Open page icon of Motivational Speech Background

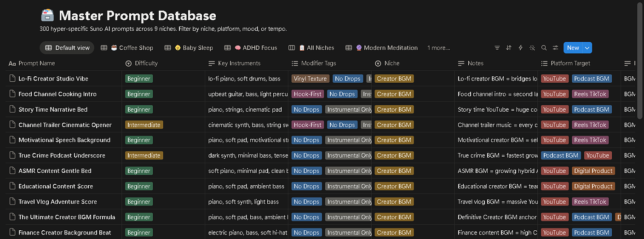click(x=12, y=140)
